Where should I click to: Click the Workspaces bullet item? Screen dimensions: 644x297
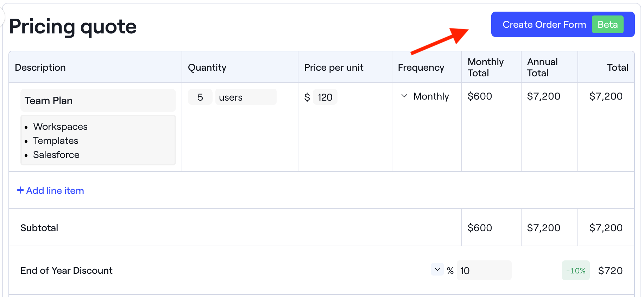click(x=60, y=126)
